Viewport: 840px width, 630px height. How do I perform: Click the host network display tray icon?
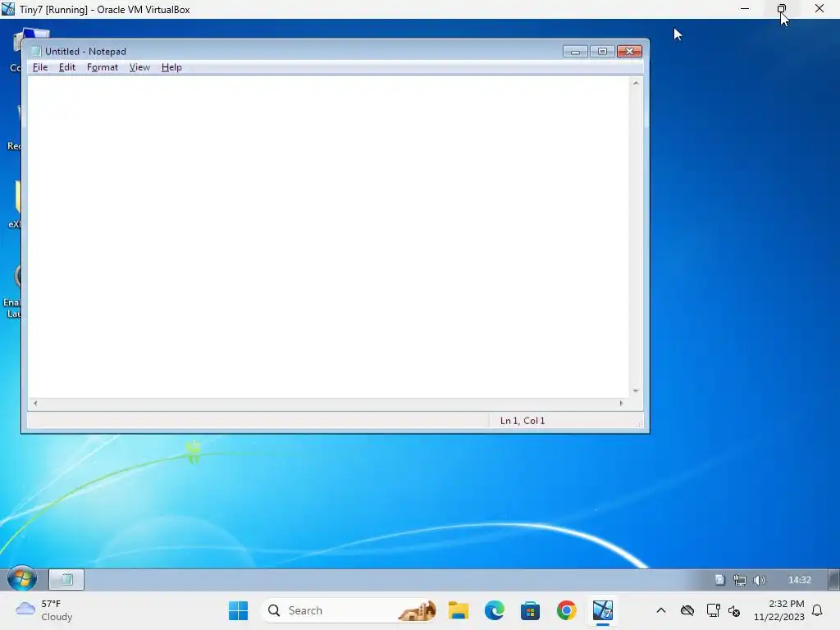point(713,610)
